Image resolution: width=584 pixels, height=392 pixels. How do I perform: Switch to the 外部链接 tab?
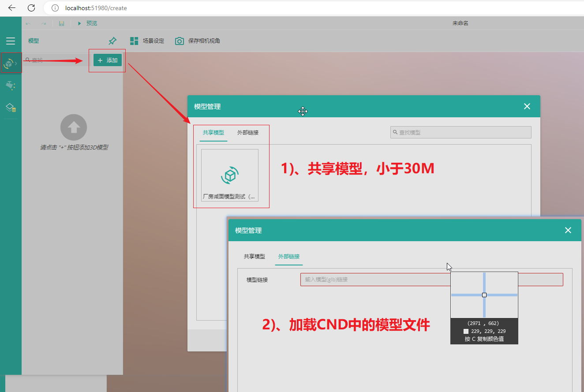click(x=288, y=256)
